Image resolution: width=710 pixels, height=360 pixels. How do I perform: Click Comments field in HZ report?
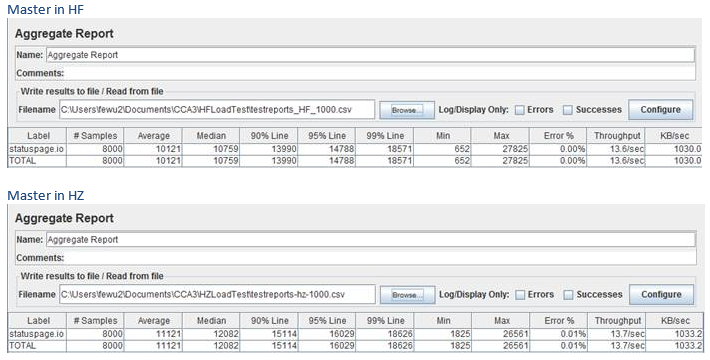379,258
